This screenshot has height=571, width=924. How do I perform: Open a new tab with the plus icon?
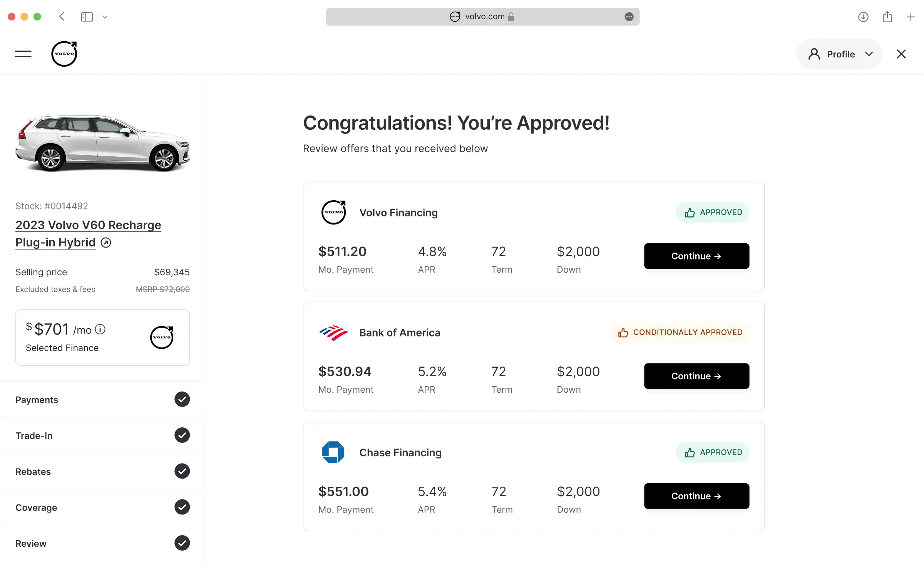click(911, 17)
